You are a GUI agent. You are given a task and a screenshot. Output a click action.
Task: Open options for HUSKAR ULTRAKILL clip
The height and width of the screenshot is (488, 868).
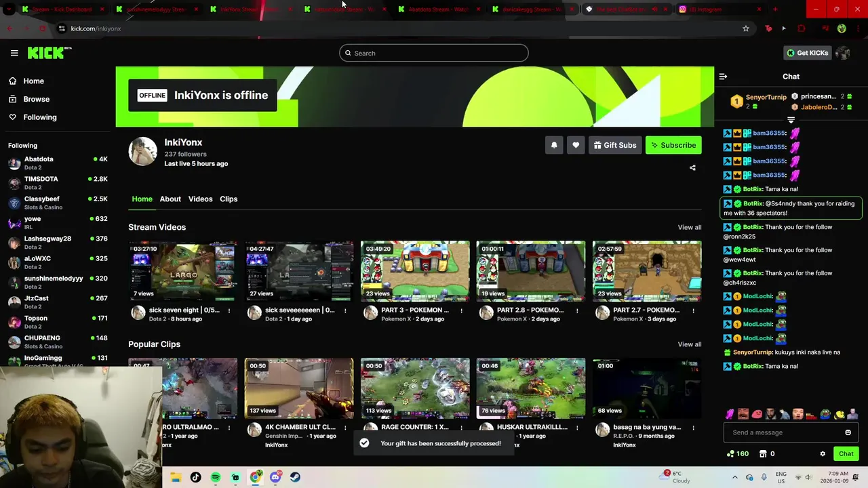[577, 428]
